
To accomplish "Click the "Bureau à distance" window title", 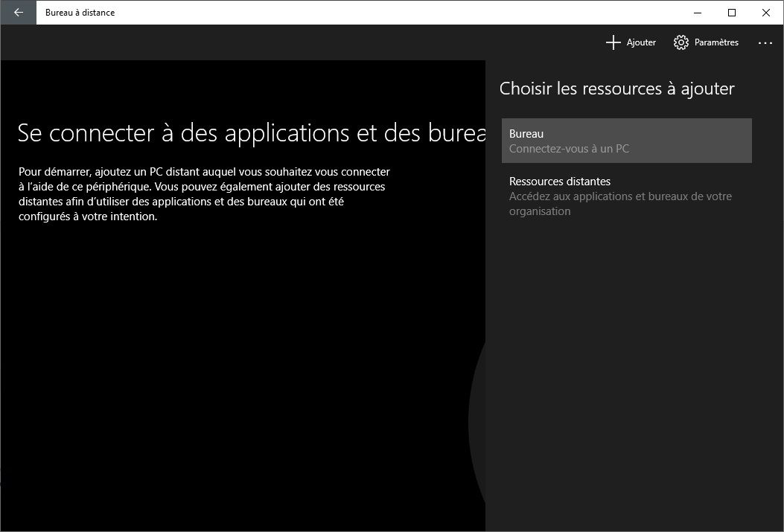I will coord(80,13).
